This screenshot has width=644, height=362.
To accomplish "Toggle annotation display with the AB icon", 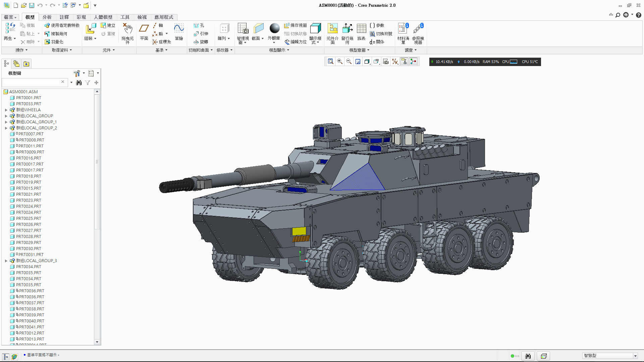I will tap(376, 61).
